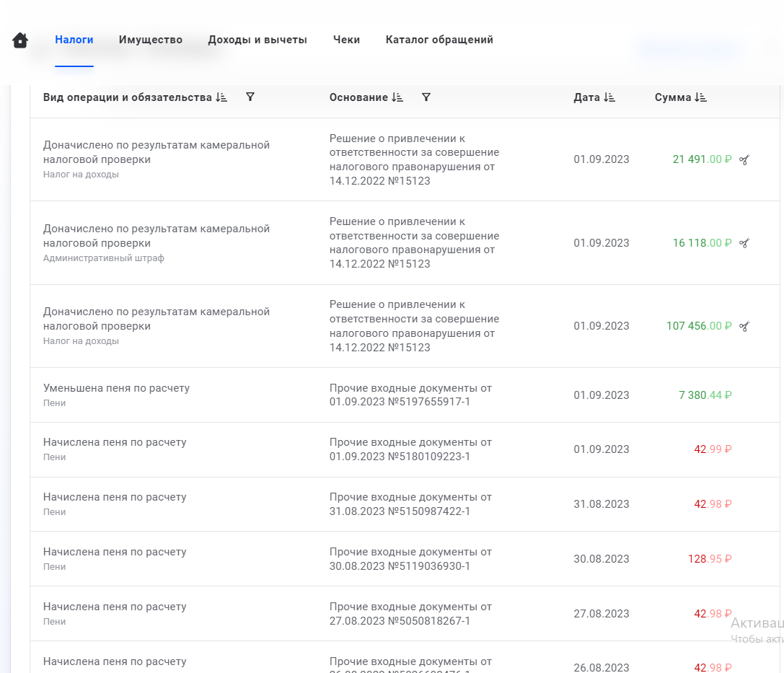
Task: Click scissors icon next to 107 456.00 ₽
Action: point(744,326)
